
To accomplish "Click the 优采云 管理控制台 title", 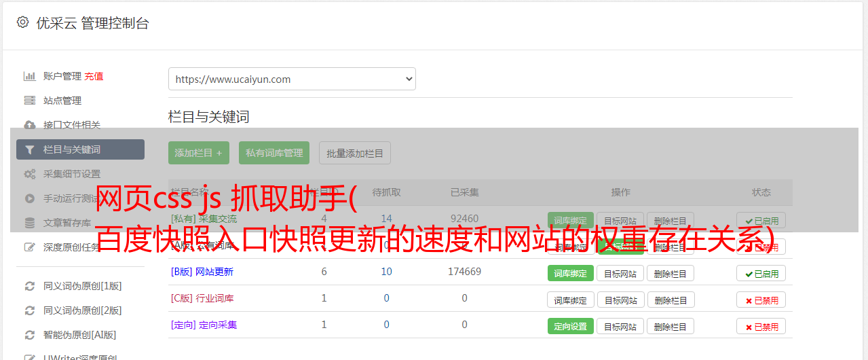I will (x=92, y=23).
